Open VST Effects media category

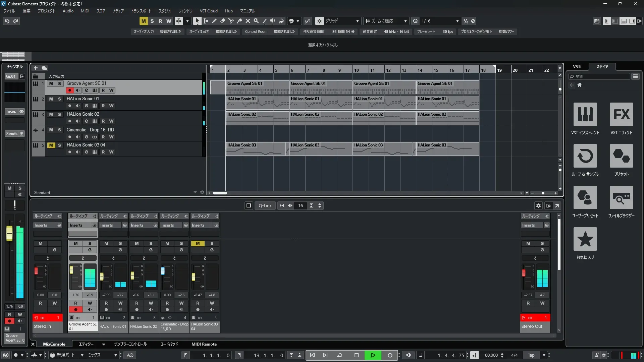(621, 115)
